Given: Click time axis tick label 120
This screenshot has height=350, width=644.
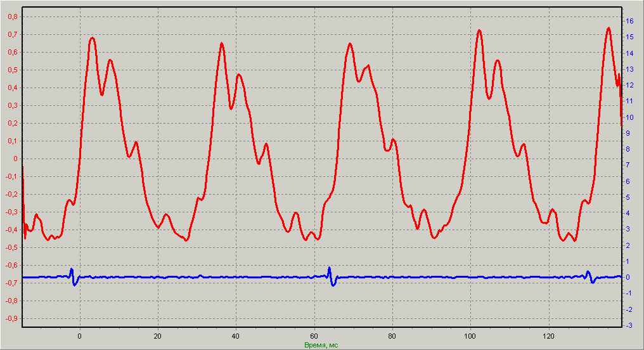Looking at the screenshot, I should point(549,336).
